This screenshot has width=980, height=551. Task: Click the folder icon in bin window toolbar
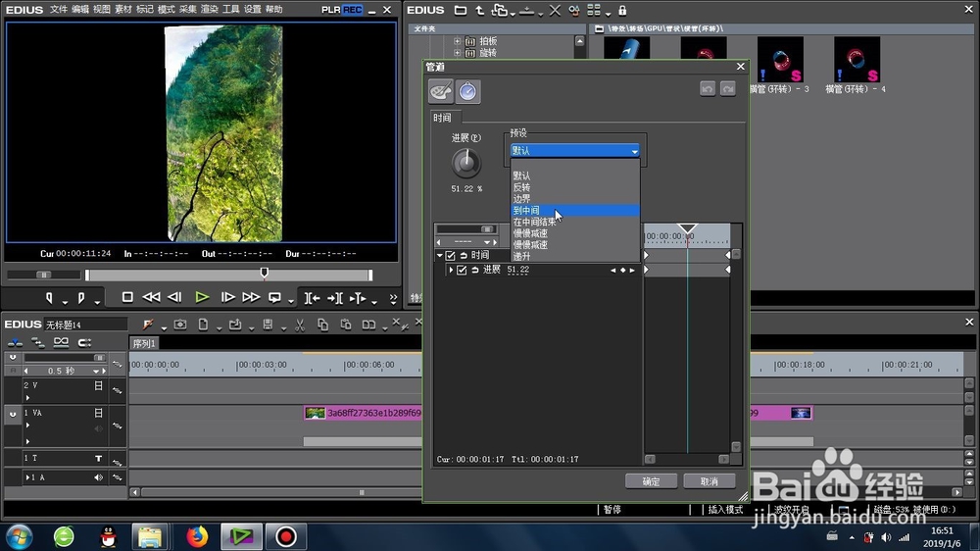click(460, 11)
